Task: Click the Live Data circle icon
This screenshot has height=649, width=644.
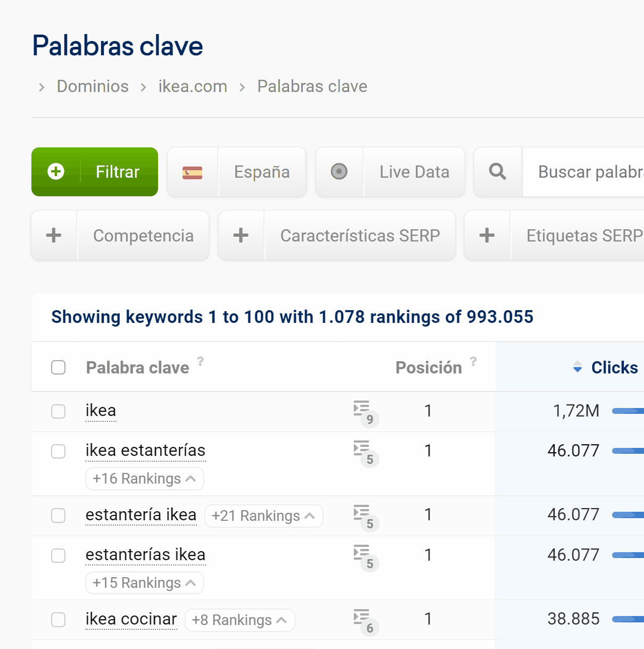Action: (x=339, y=171)
